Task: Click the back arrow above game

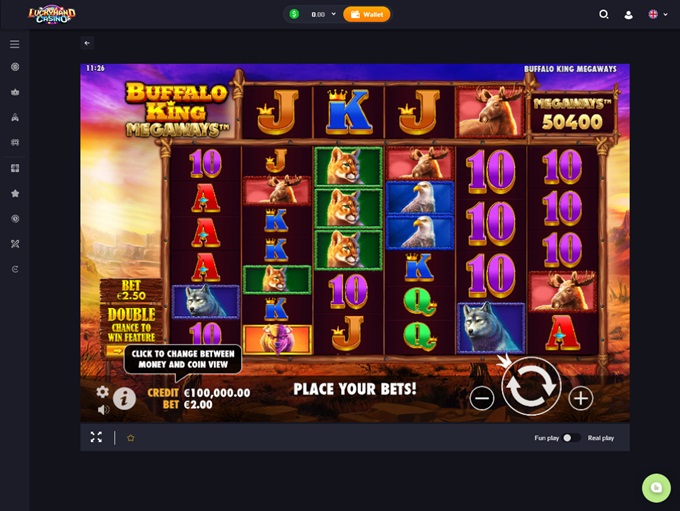Action: click(x=87, y=43)
